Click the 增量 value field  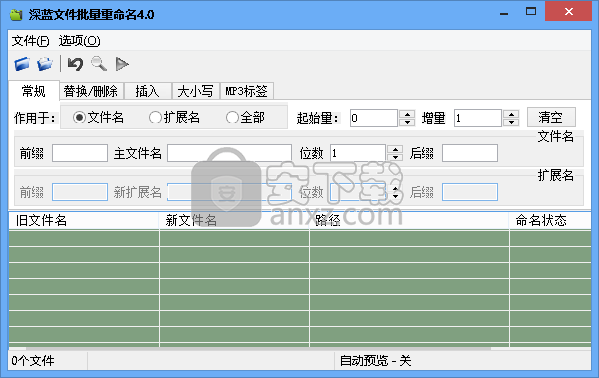[478, 118]
